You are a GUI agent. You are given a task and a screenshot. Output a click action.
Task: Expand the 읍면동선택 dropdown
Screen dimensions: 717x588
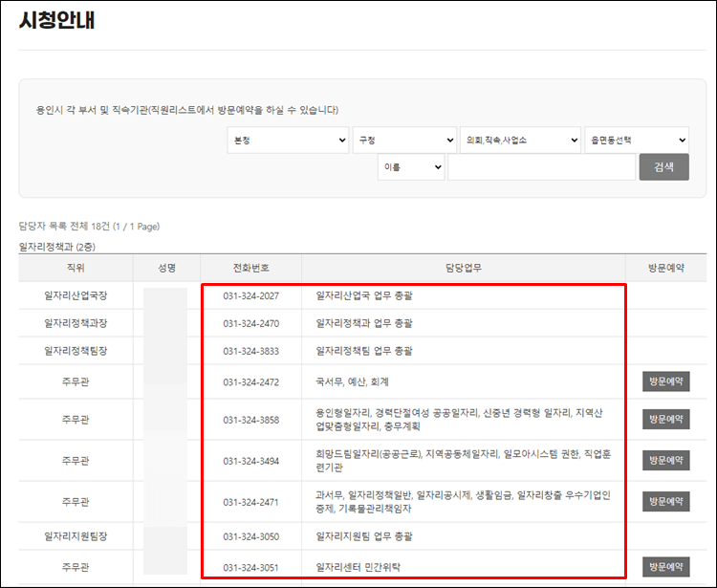point(637,140)
